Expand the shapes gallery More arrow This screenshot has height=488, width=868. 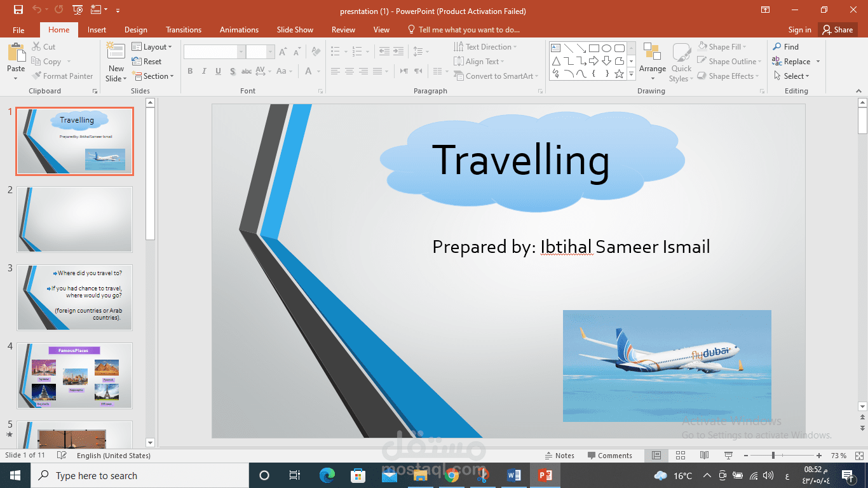tap(631, 74)
